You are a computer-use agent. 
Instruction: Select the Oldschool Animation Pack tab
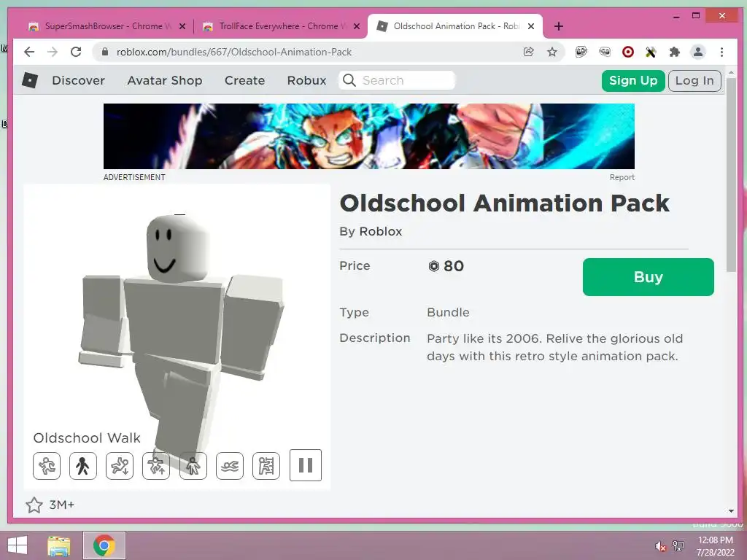(x=455, y=26)
